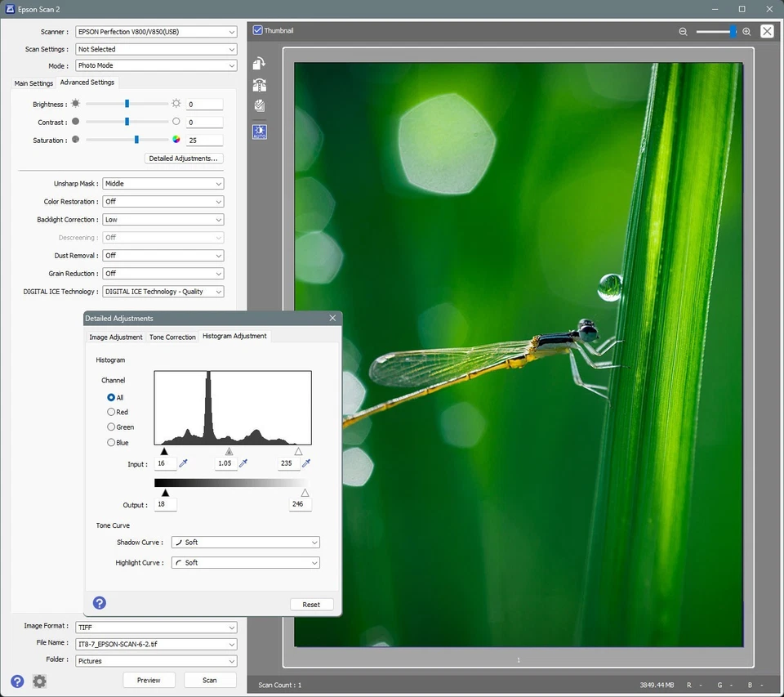Open the settings gear icon

[39, 681]
